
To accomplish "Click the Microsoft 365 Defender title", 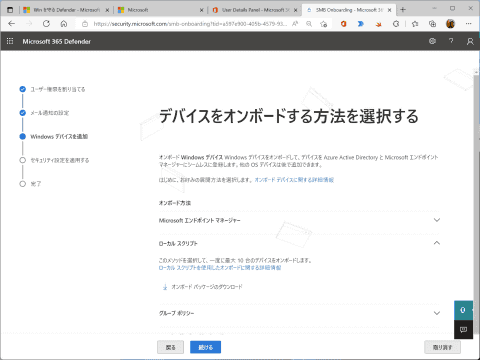I will click(x=57, y=41).
